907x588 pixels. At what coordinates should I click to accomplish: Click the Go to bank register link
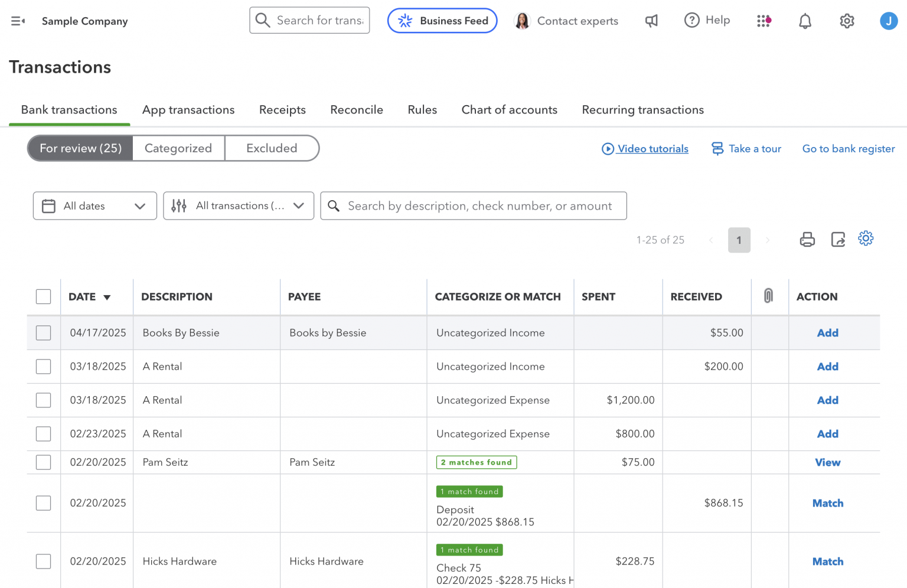(849, 149)
